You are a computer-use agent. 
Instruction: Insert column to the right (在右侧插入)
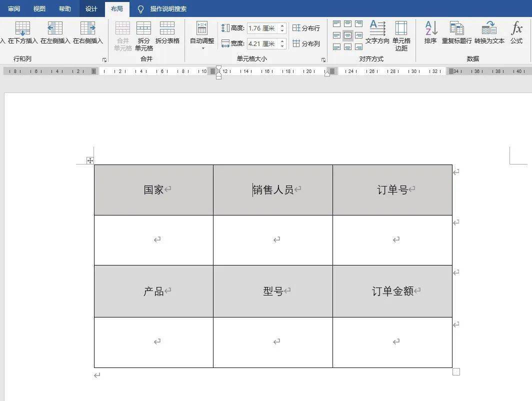87,33
